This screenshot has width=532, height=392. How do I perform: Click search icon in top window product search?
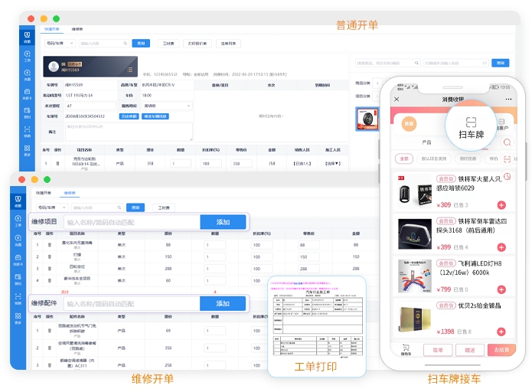(x=416, y=63)
